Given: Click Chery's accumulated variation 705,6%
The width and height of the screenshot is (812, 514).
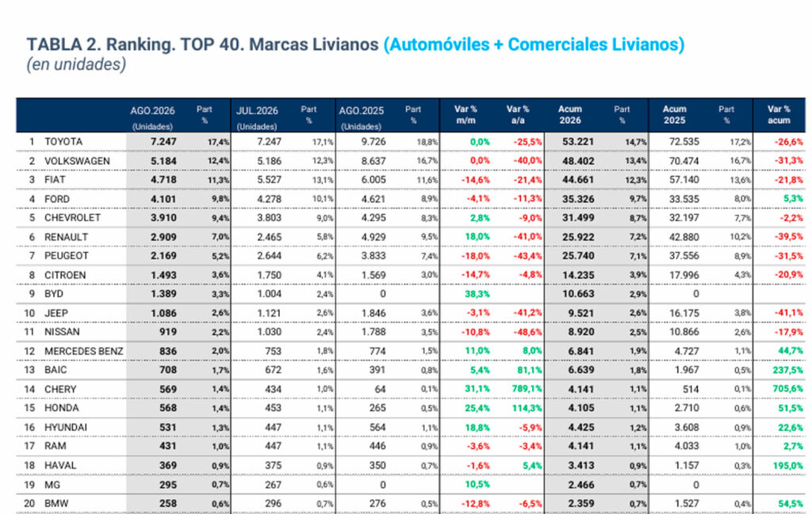Looking at the screenshot, I should (x=787, y=389).
